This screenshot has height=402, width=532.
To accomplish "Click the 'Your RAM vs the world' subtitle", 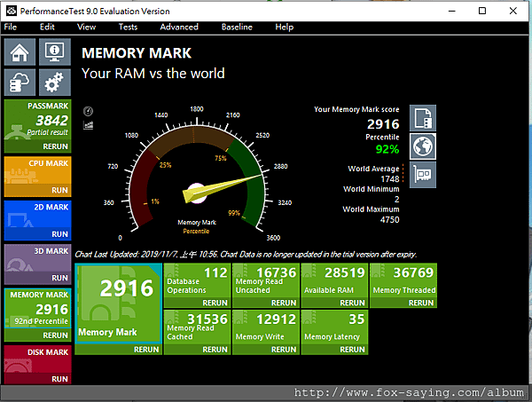I will 153,74.
